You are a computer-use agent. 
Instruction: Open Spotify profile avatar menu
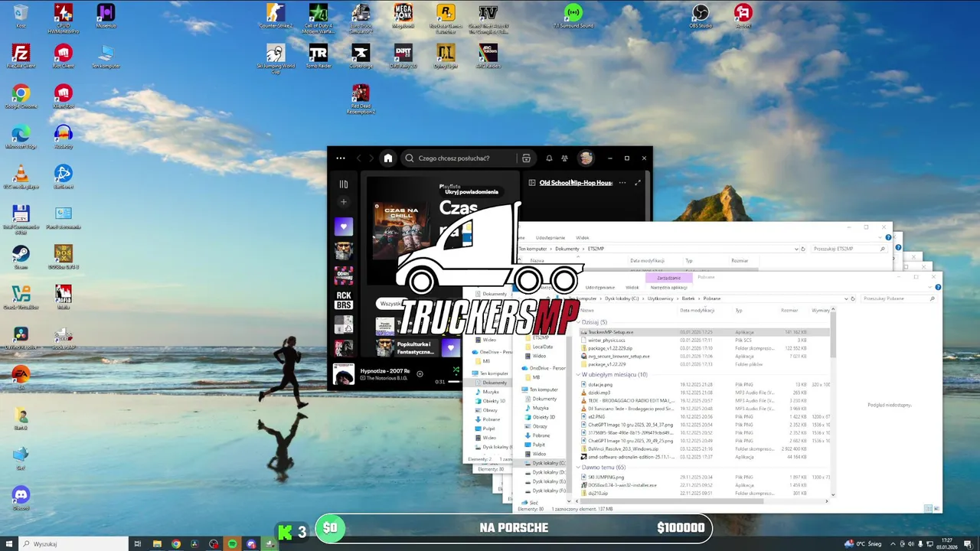[x=586, y=158]
